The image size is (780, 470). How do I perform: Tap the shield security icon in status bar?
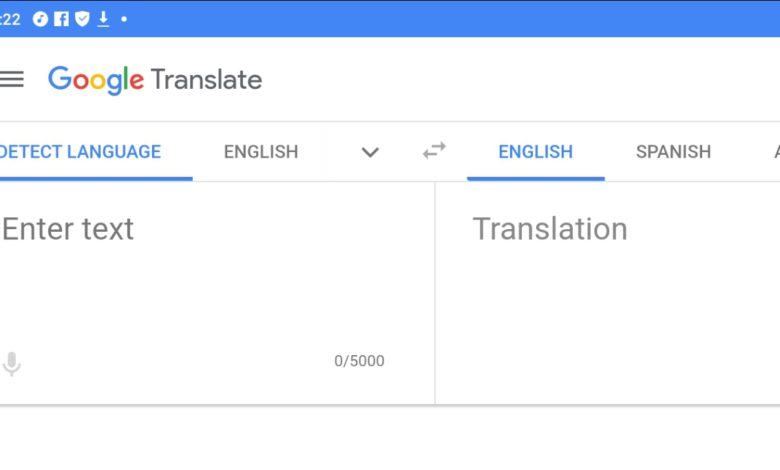click(82, 19)
